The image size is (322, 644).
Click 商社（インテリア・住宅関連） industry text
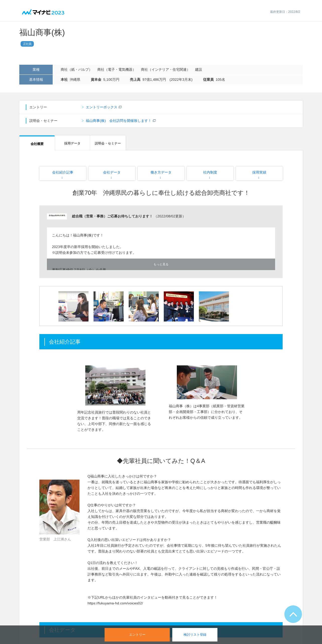pos(165,69)
